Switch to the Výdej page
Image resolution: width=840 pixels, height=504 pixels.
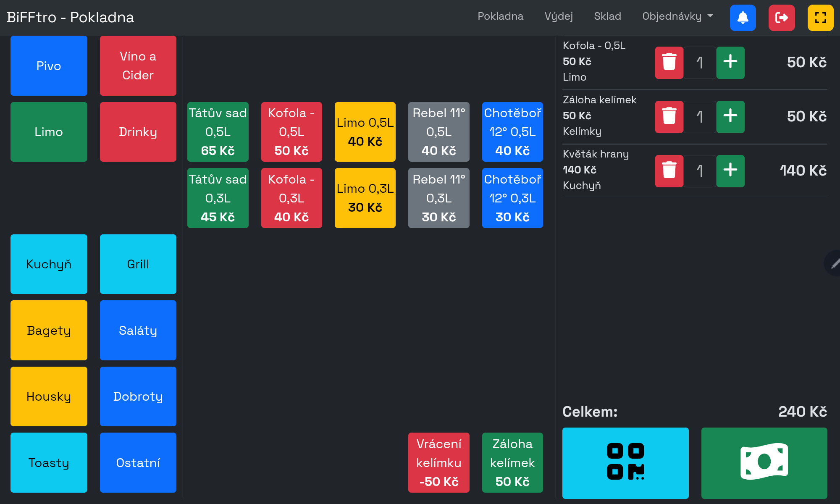pos(559,16)
